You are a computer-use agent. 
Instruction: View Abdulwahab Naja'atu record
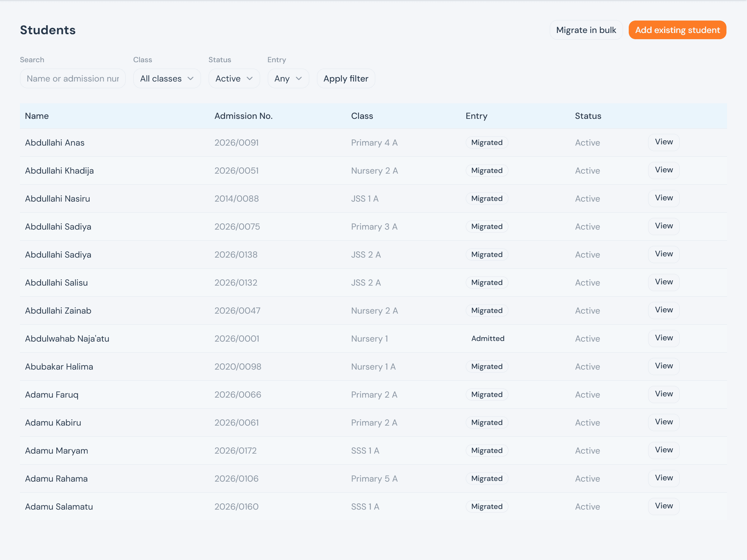[664, 338]
